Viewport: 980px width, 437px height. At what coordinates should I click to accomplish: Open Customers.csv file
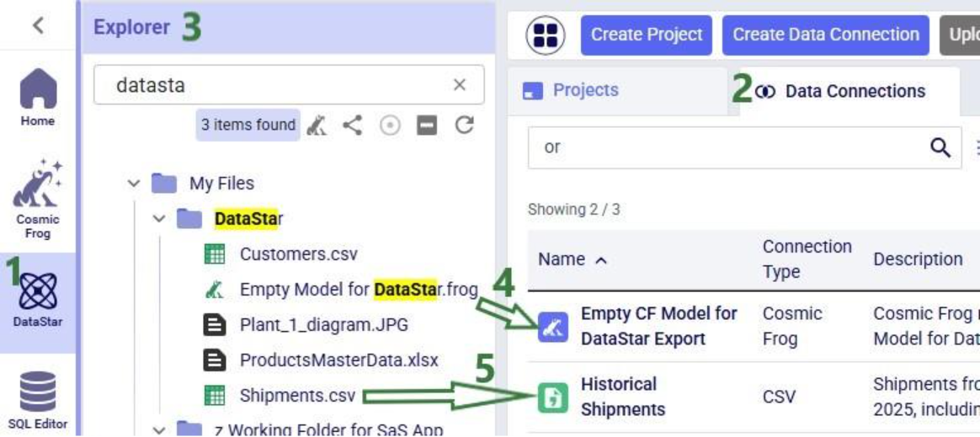click(x=299, y=253)
